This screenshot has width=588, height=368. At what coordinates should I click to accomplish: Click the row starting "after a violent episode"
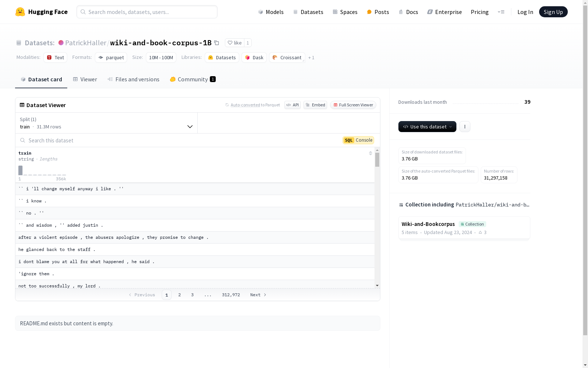tap(195, 237)
